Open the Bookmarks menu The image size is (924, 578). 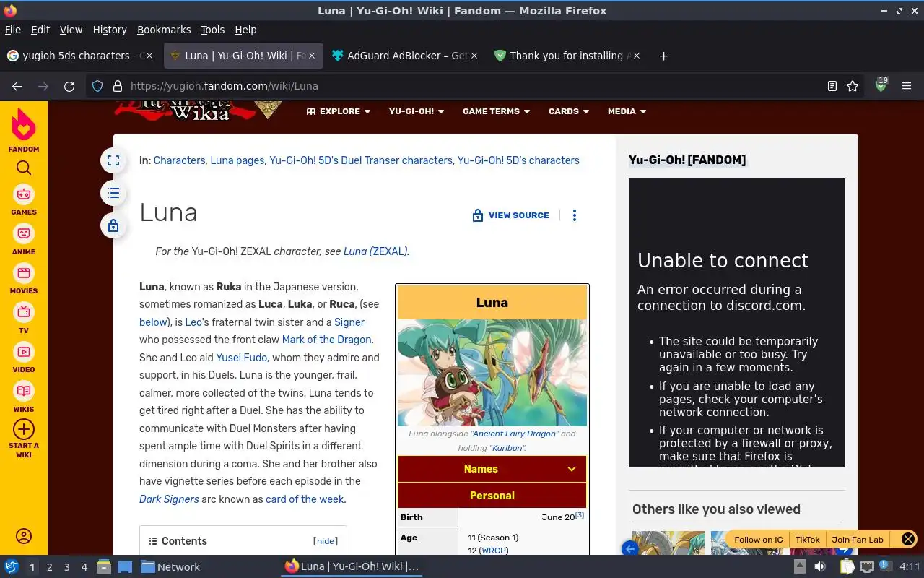[164, 30]
